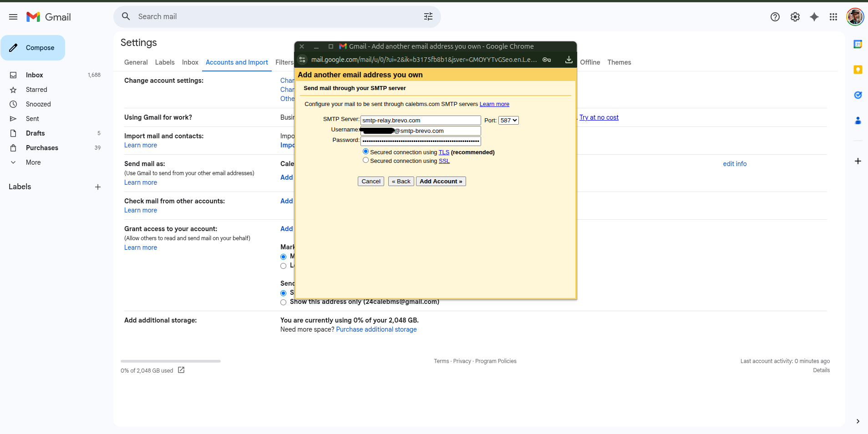Click Learn more under Grant access to your account
Image resolution: width=868 pixels, height=434 pixels.
coord(141,247)
